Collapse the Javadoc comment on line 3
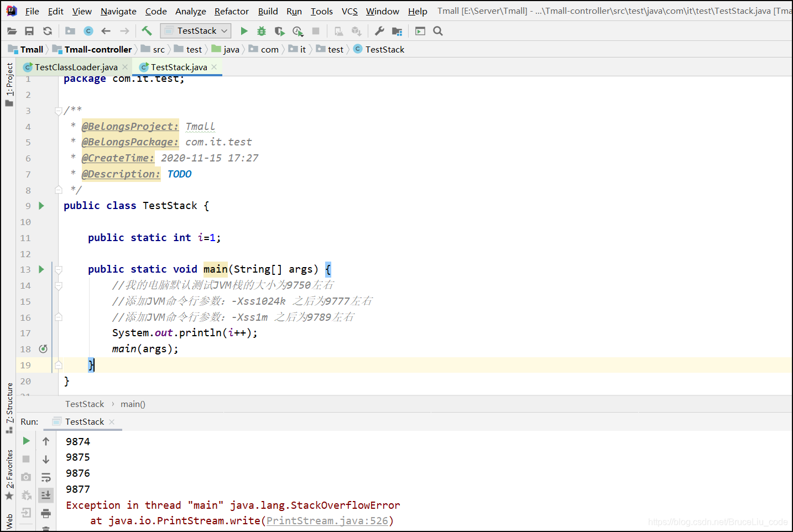The width and height of the screenshot is (793, 532). pos(59,111)
